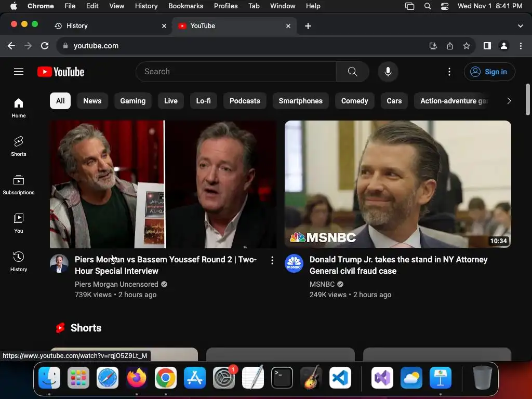The width and height of the screenshot is (532, 399).
Task: Open Terminal from the Dock
Action: point(282,378)
